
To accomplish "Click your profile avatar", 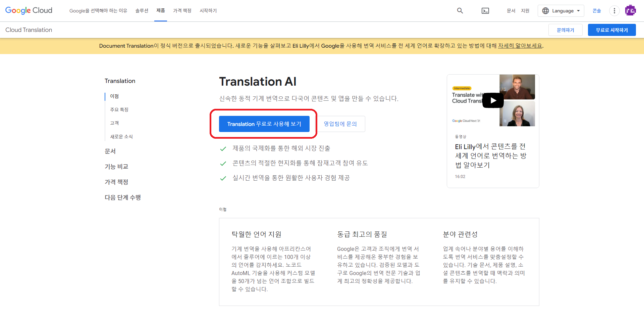I will click(x=631, y=10).
